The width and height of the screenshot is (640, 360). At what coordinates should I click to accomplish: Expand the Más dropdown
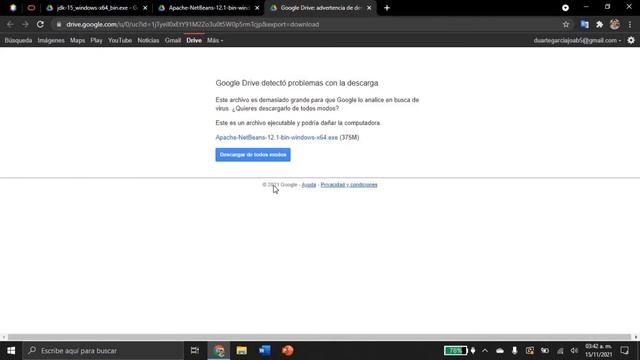[215, 40]
